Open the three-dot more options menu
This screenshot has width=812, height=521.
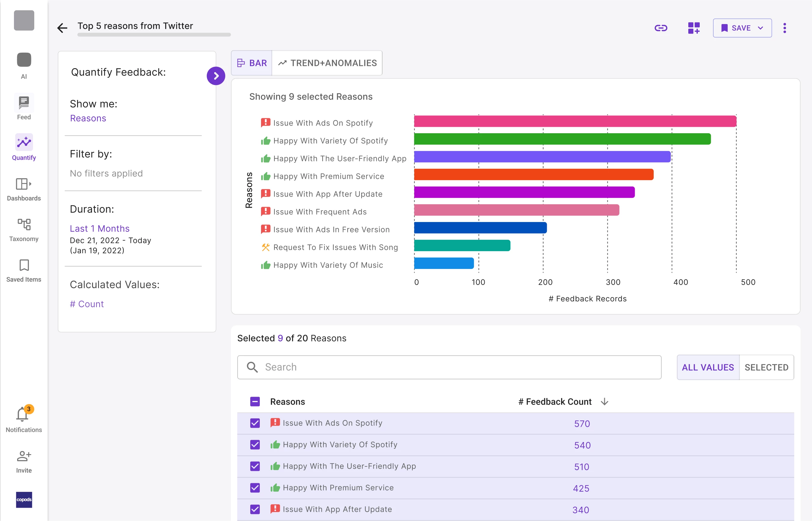(x=784, y=28)
